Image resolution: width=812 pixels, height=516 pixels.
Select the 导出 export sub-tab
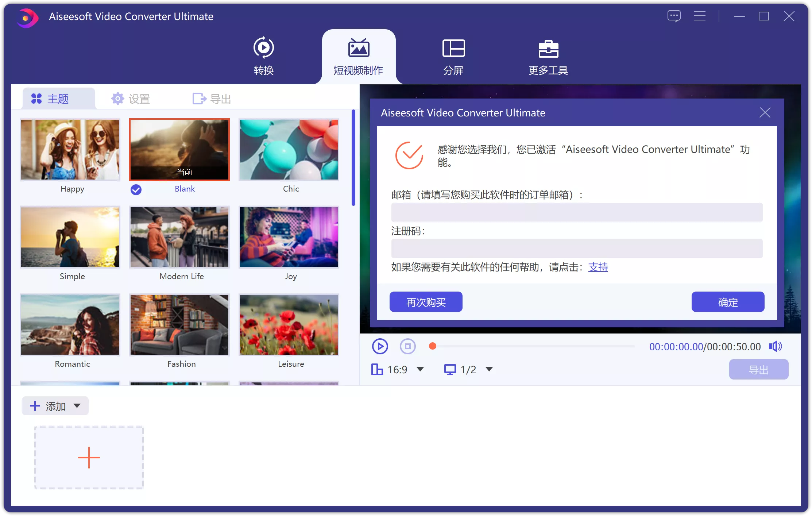212,99
